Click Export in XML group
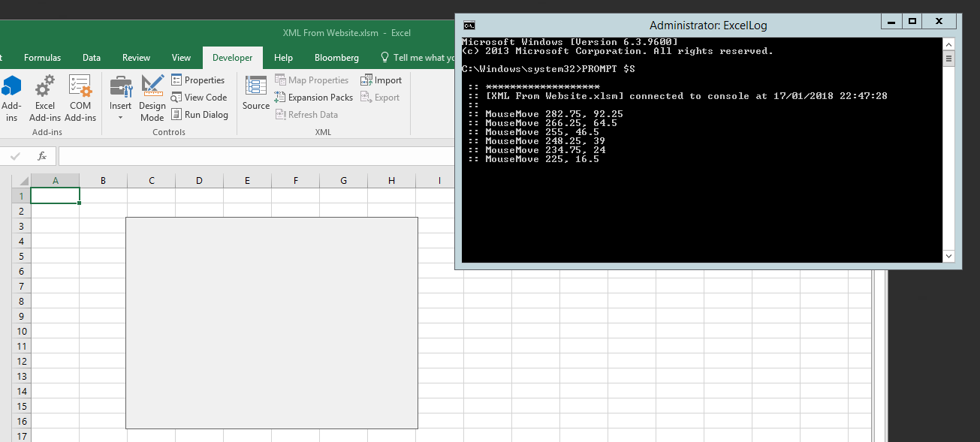This screenshot has width=980, height=442. pos(381,98)
